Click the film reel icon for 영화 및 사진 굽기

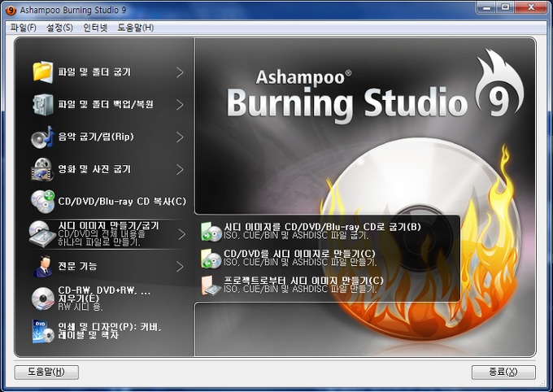[x=42, y=169]
